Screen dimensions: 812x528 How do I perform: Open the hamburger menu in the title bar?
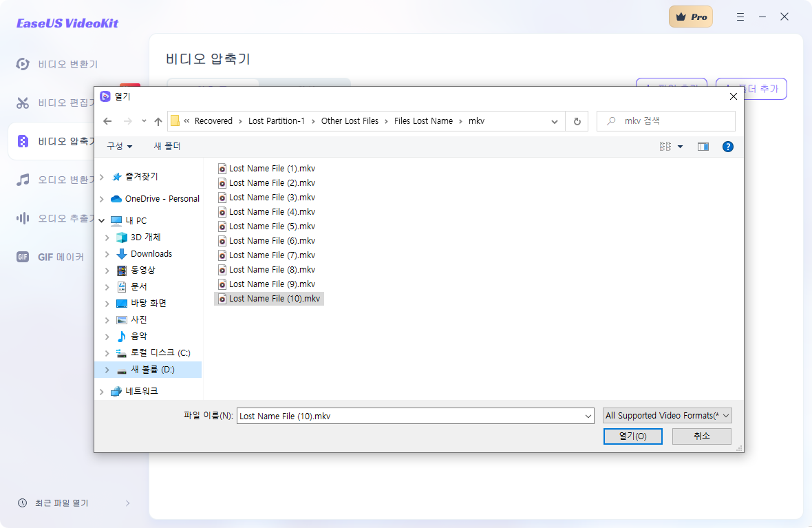coord(740,16)
